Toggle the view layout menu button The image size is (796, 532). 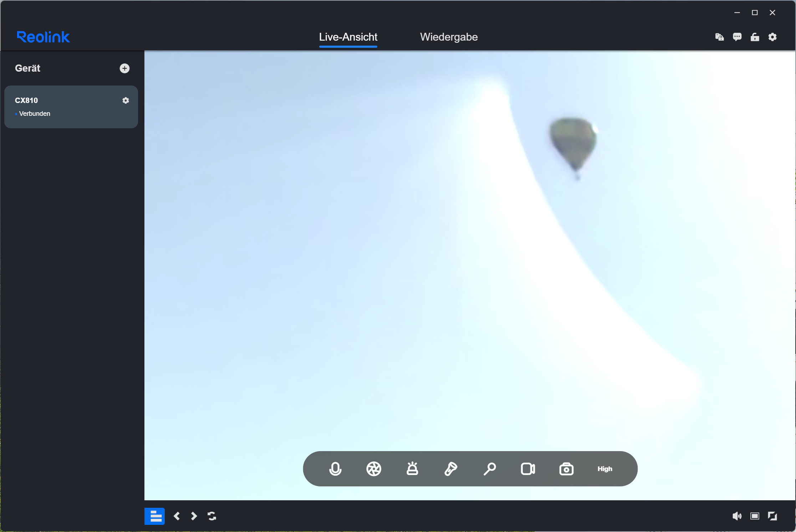pyautogui.click(x=154, y=516)
